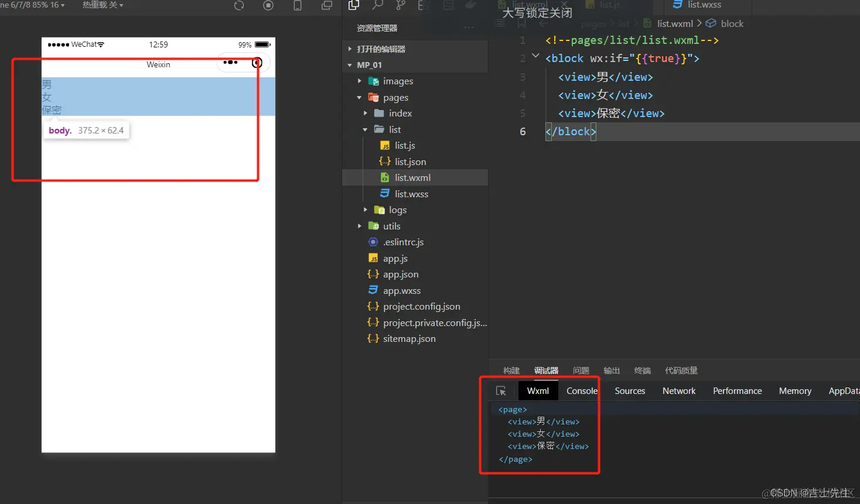Select the Console devtools tab
Viewport: 860px width, 504px height.
[x=582, y=391]
